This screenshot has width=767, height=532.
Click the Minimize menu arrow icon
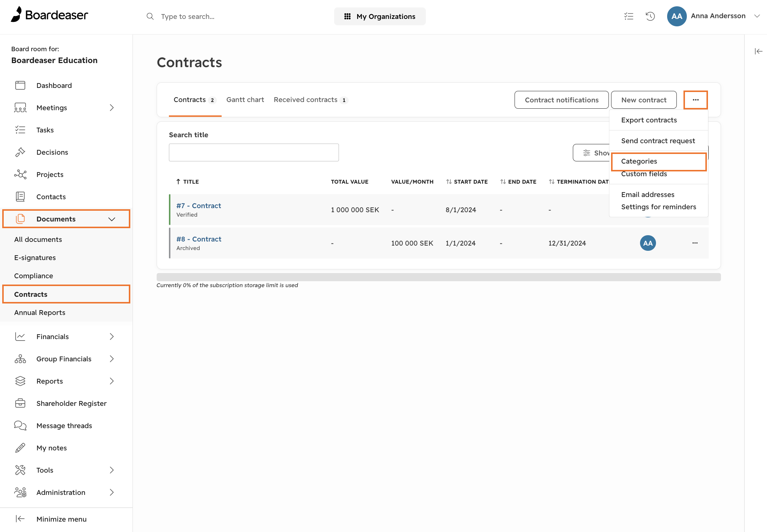20,519
